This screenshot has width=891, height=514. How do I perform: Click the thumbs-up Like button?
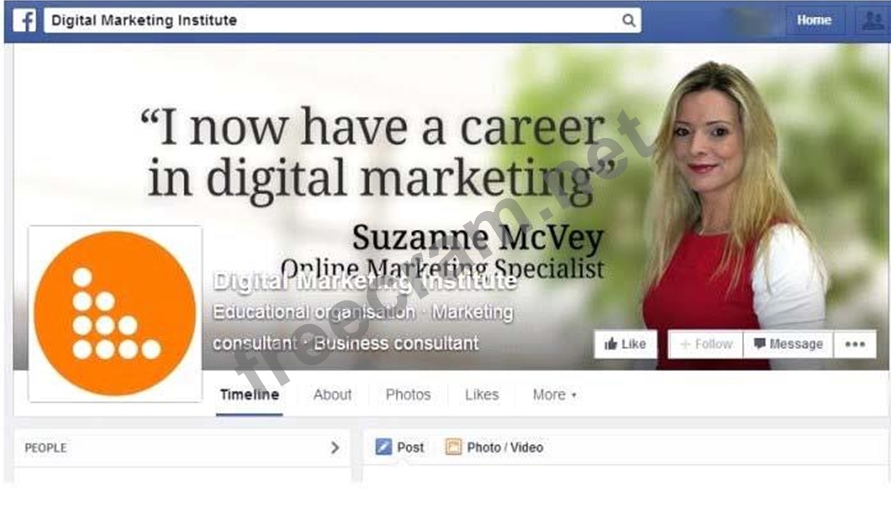pos(625,344)
